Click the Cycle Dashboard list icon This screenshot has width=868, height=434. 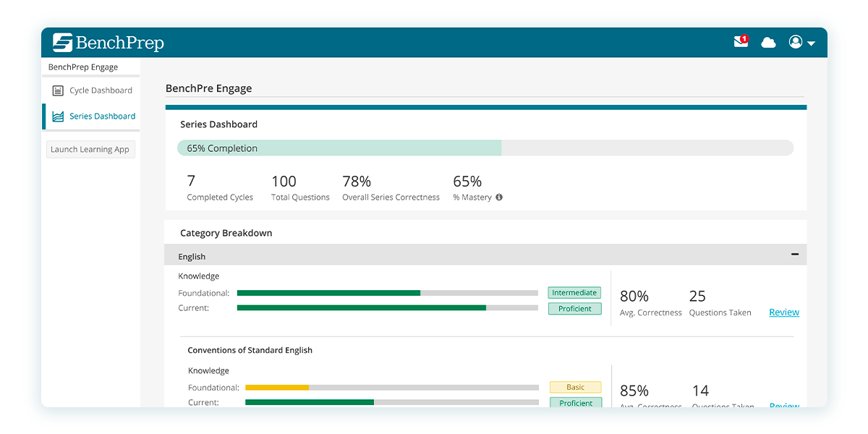(58, 90)
